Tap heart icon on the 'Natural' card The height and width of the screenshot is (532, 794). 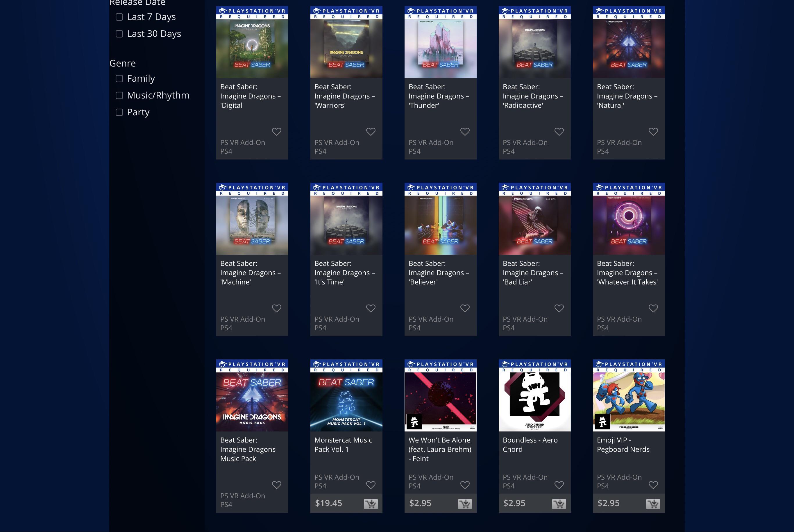(x=653, y=132)
